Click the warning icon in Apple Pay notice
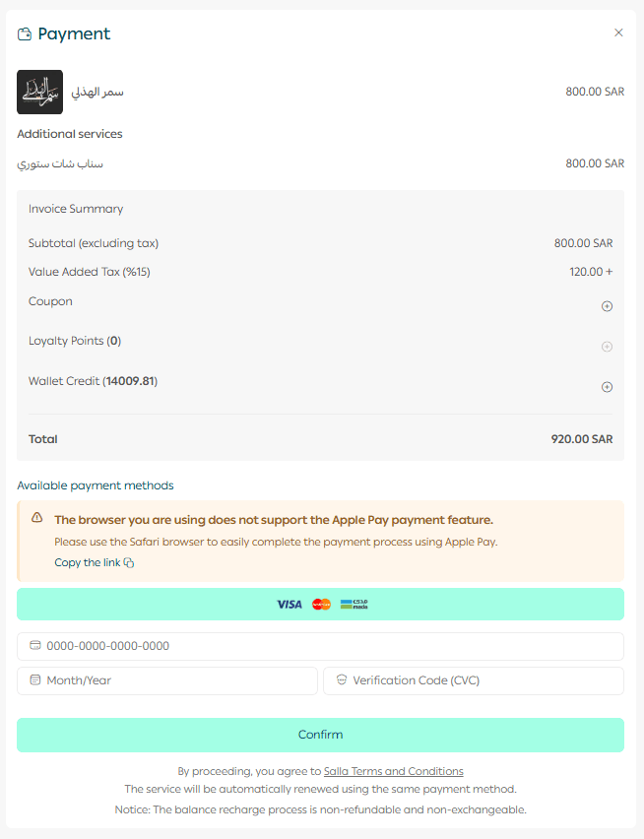This screenshot has height=839, width=644. pos(37,518)
